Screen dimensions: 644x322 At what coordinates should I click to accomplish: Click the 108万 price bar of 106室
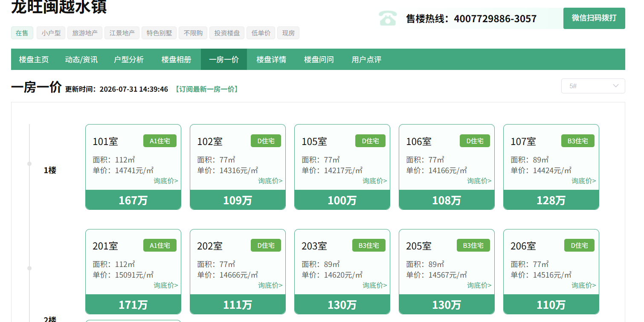[x=447, y=200]
